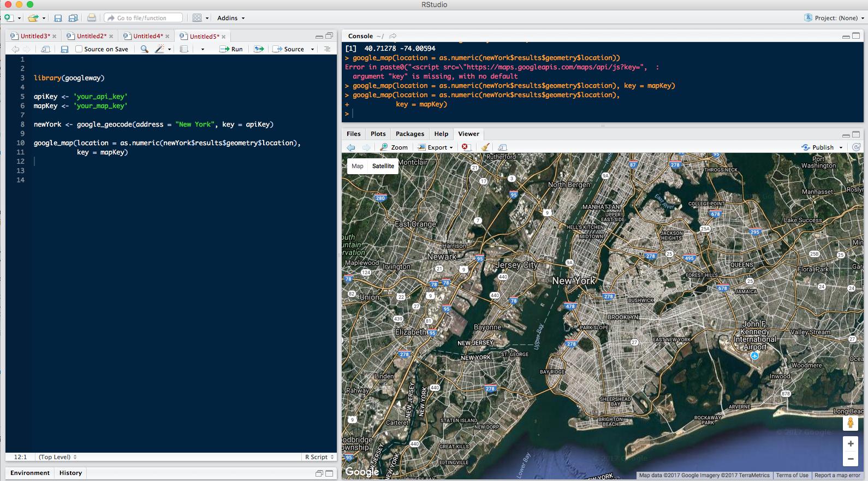This screenshot has width=868, height=481.
Task: Click the save all documents icon
Action: pos(73,18)
